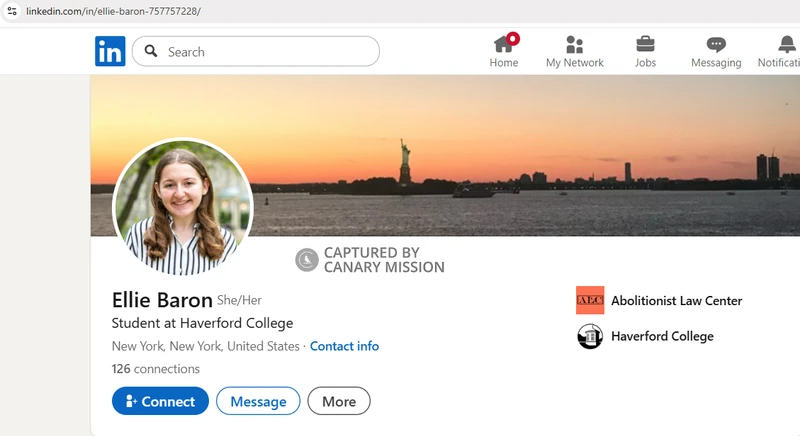Click 'New York, New York, United States' text

206,346
